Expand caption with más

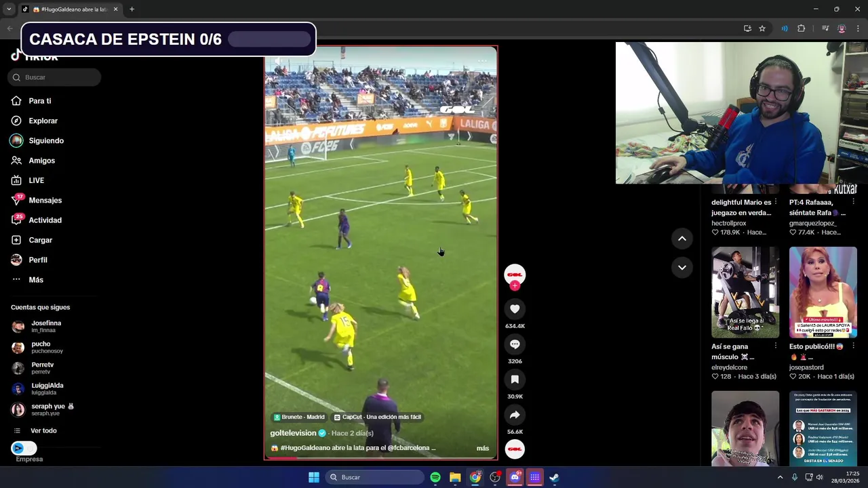click(482, 448)
